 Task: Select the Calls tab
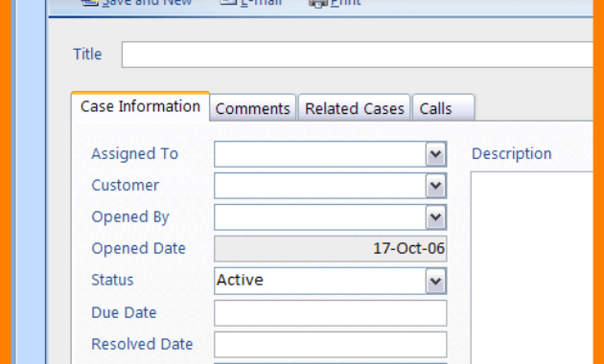coord(443,108)
